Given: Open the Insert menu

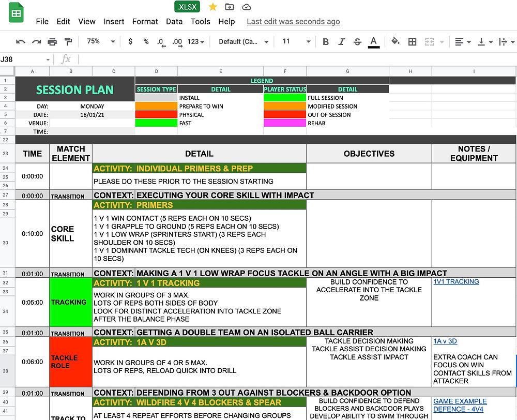Looking at the screenshot, I should click(114, 21).
